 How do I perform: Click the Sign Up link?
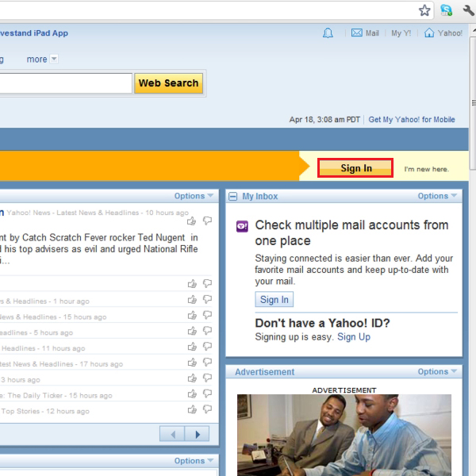[x=354, y=337]
